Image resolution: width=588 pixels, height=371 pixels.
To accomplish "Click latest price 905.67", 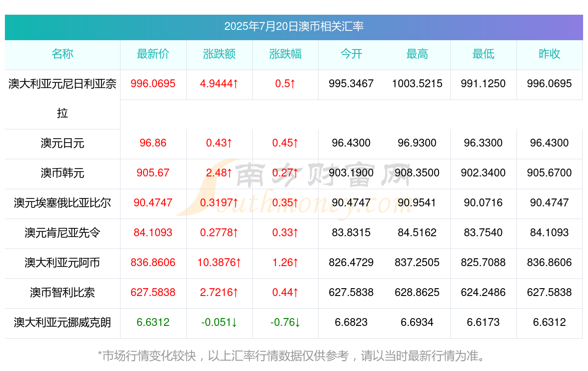I will click(x=153, y=173).
